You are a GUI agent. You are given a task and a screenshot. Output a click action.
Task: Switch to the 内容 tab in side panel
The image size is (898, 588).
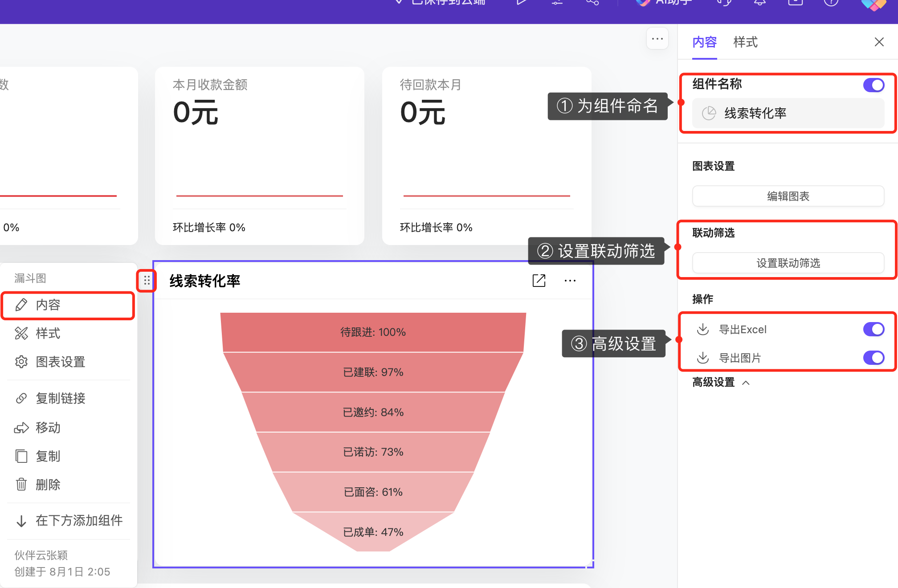(704, 42)
